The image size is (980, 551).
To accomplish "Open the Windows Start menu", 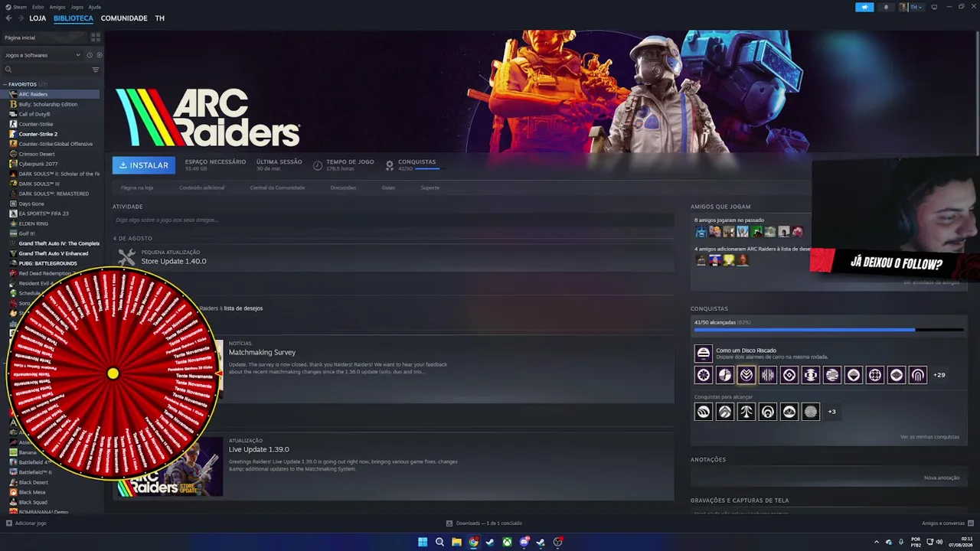I will click(423, 542).
